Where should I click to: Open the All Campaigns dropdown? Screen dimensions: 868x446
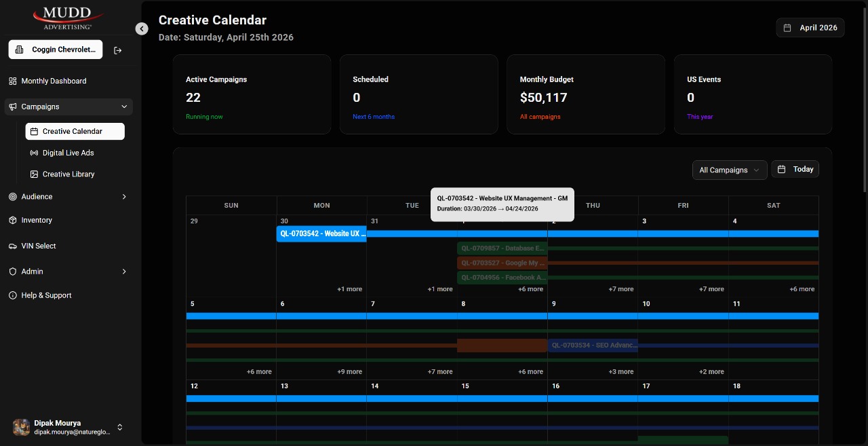[730, 170]
